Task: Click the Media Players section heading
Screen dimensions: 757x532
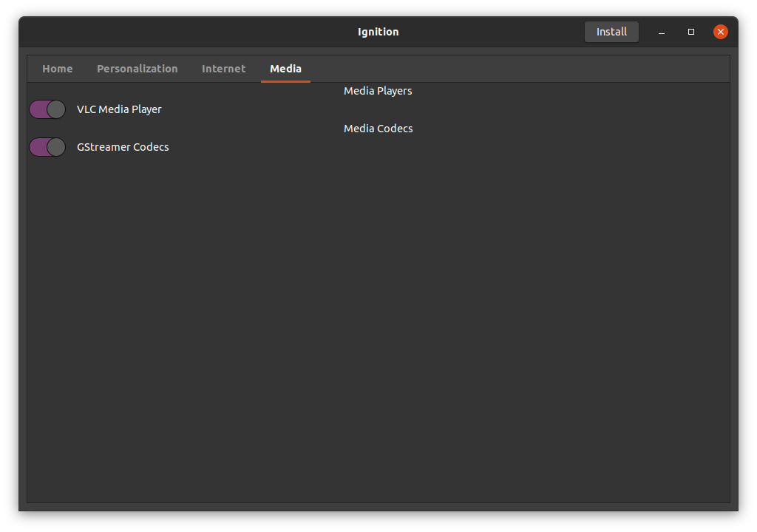Action: click(x=378, y=90)
